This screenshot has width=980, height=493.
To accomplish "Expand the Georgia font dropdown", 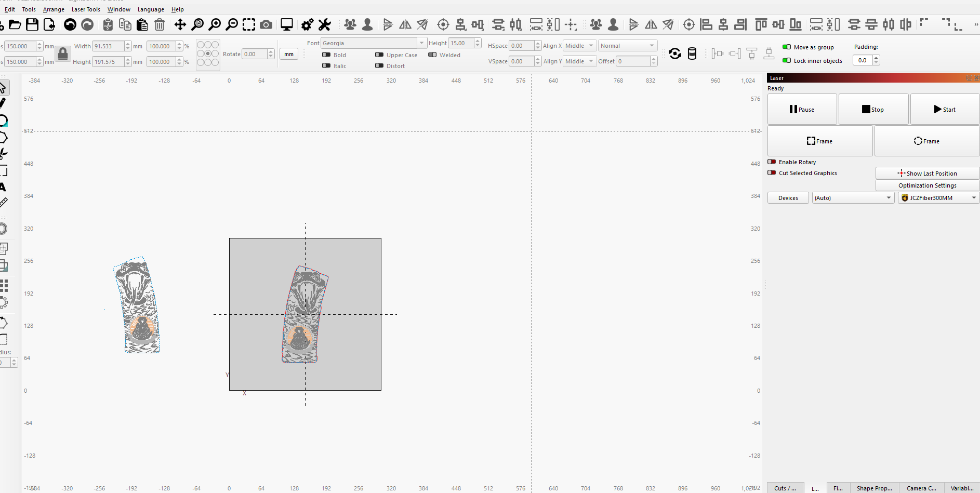I will 421,43.
